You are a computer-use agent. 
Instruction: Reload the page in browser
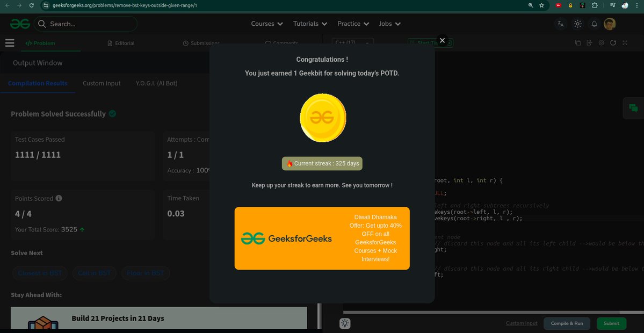tap(32, 5)
